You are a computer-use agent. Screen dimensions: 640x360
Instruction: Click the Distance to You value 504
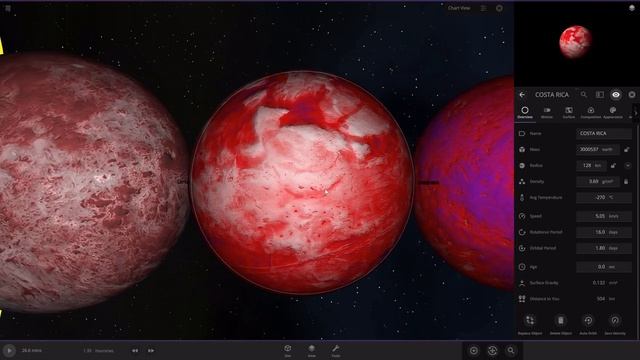[600, 299]
